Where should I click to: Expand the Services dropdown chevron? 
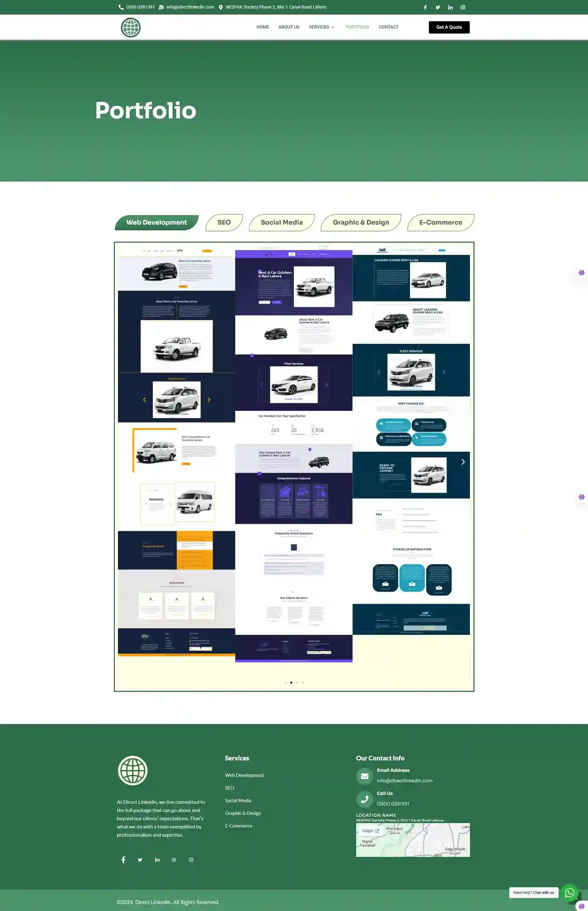[x=333, y=28]
